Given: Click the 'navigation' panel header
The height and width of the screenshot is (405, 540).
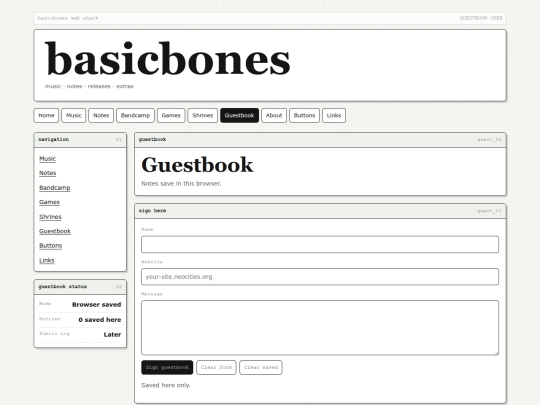Looking at the screenshot, I should coord(80,139).
